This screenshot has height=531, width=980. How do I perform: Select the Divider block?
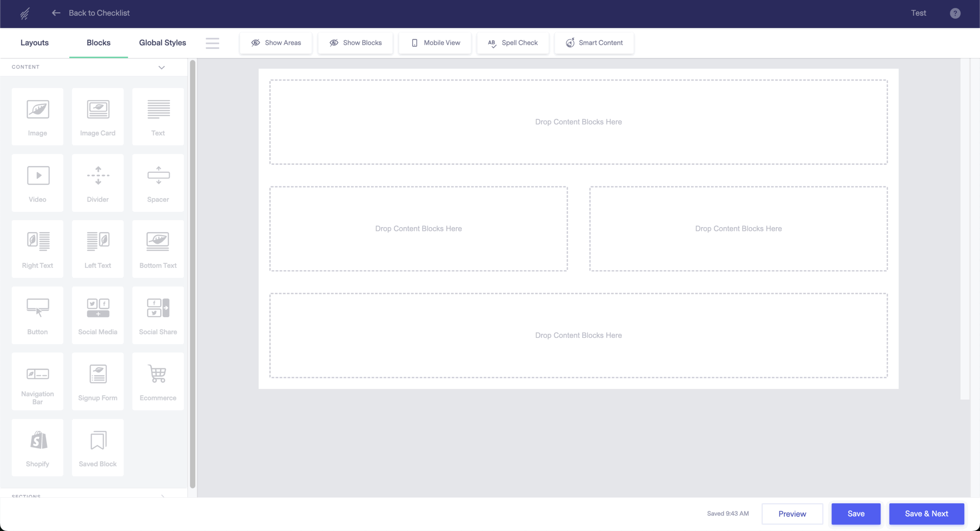[98, 183]
